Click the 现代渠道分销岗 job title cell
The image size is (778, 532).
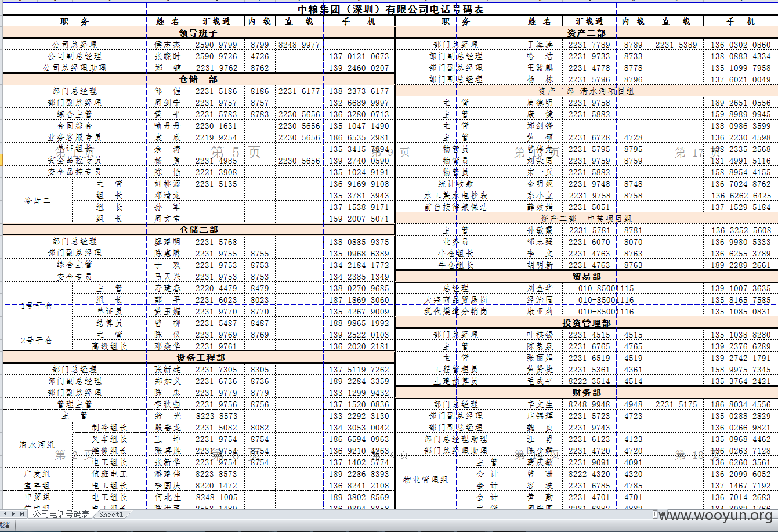point(457,312)
